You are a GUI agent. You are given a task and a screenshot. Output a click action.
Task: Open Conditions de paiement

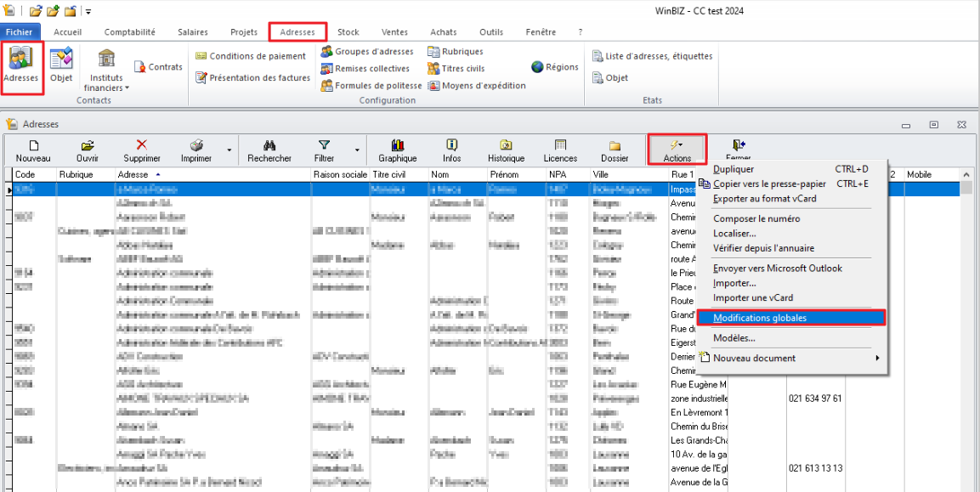tap(251, 55)
